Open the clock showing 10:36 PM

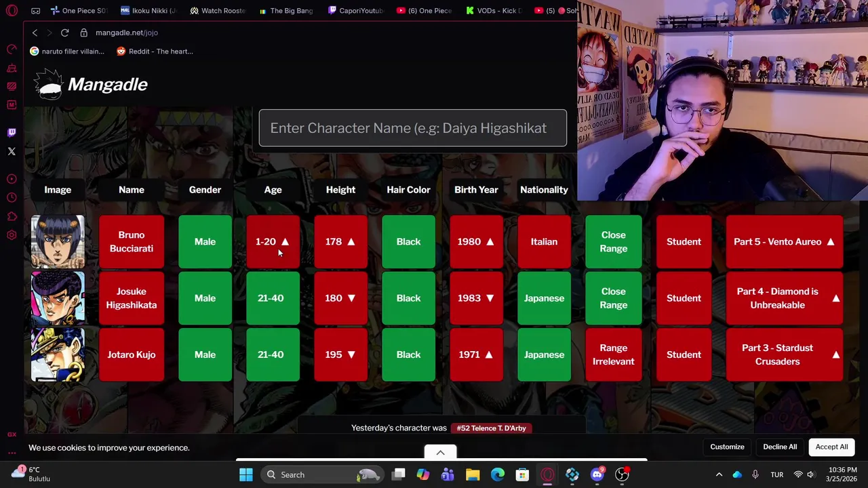842,474
